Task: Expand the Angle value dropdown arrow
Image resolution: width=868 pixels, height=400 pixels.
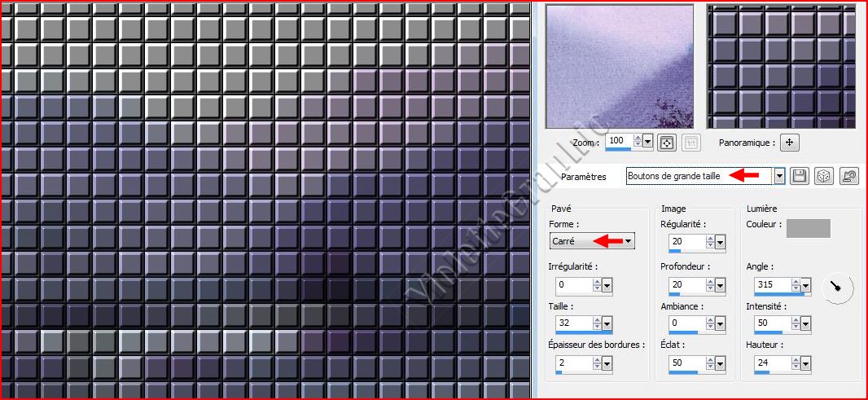Action: tap(806, 285)
